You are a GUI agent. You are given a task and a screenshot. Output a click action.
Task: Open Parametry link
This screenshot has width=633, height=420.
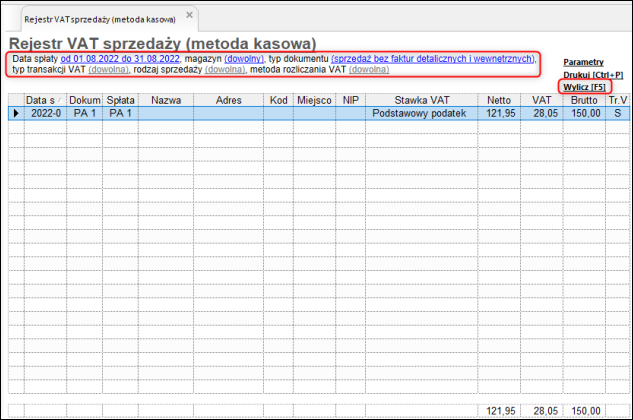(583, 62)
